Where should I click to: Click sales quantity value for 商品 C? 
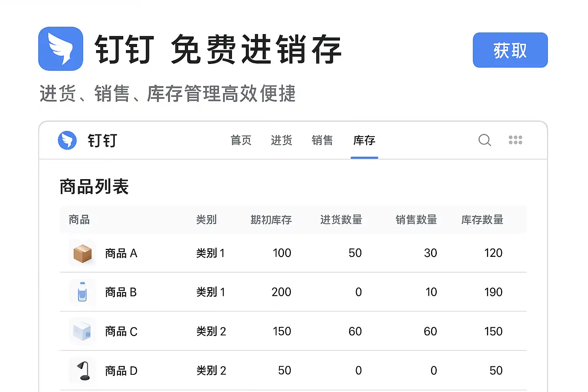pos(430,331)
